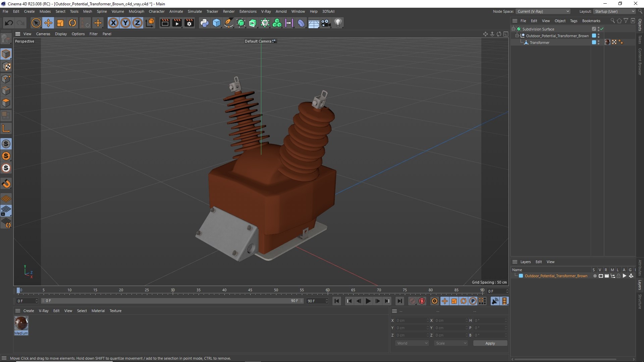Open Scale mode dropdown
This screenshot has width=644, height=362.
click(x=451, y=343)
